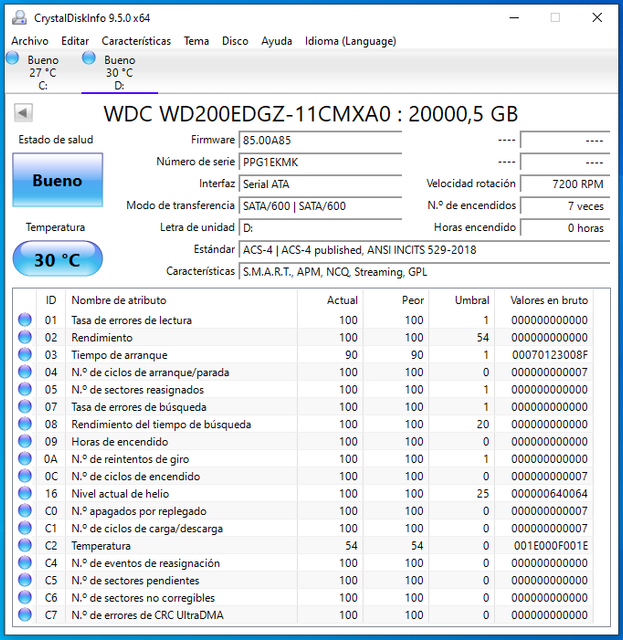Click the Letra de unidad field
Viewport: 623px width, 640px height.
click(320, 228)
